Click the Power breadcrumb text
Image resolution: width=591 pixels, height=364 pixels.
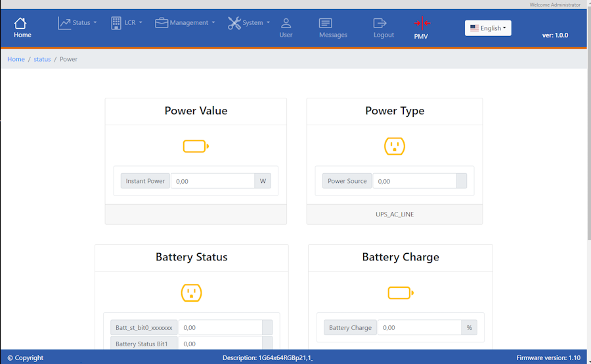pyautogui.click(x=68, y=59)
